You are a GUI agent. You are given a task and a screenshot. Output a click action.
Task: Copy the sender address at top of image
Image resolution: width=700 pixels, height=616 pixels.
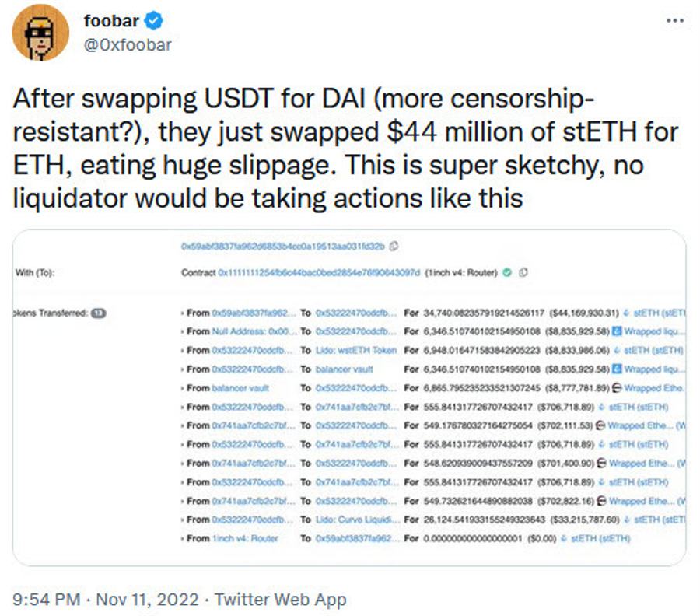[394, 246]
